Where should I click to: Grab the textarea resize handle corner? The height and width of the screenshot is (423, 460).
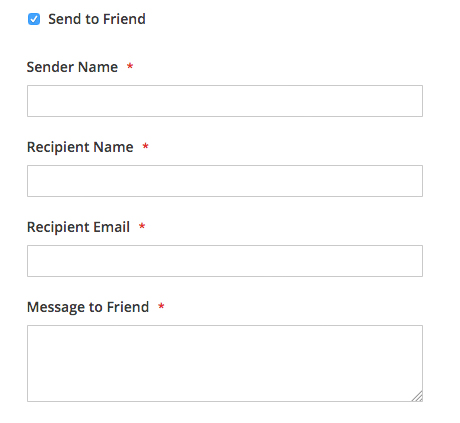(x=417, y=396)
